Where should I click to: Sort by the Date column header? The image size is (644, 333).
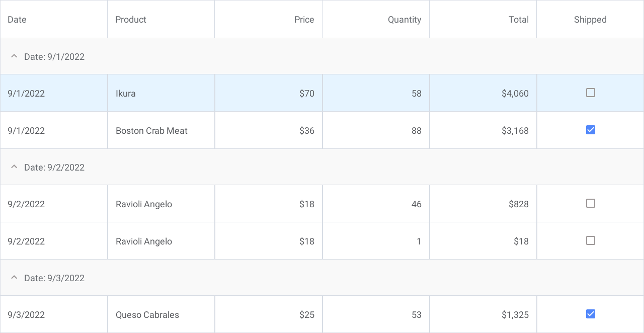tap(17, 20)
